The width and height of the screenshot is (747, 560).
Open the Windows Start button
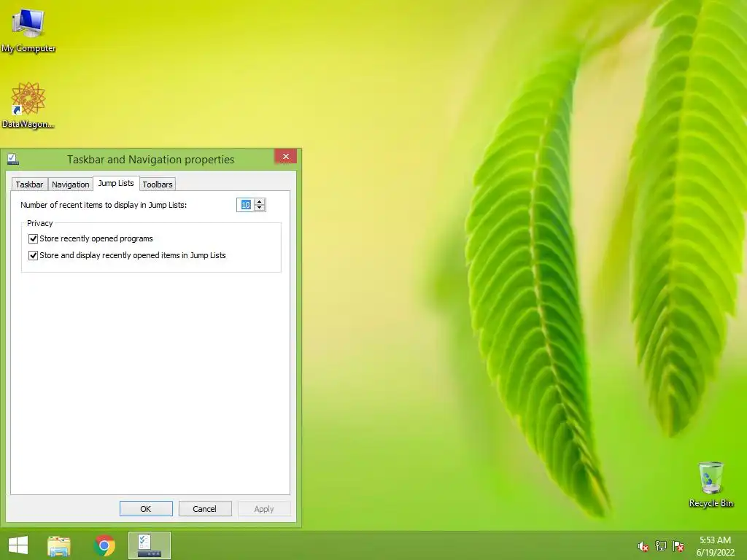[x=18, y=545]
